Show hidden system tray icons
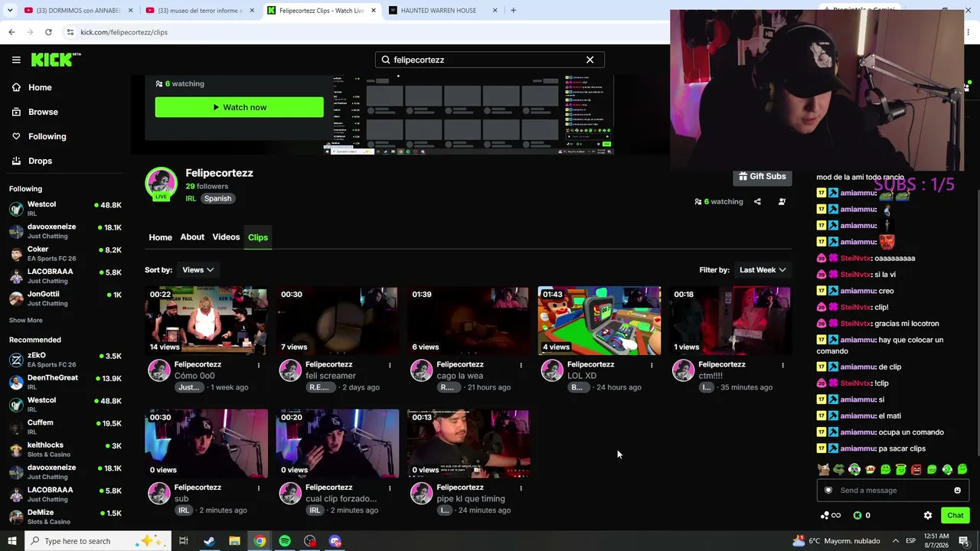Image resolution: width=980 pixels, height=551 pixels. tap(895, 541)
